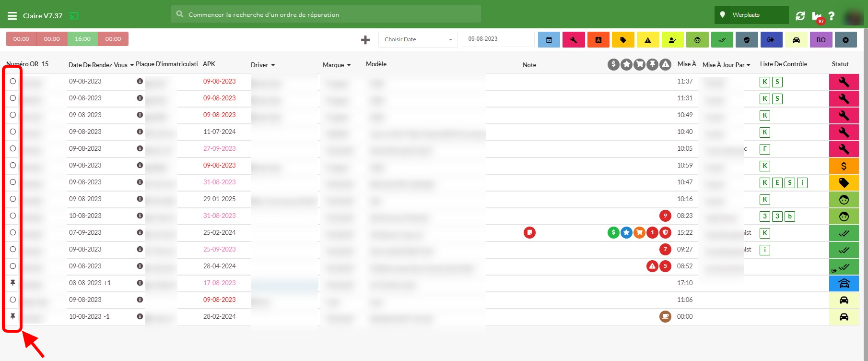Select the radio button of the 10:05 row

(13, 148)
